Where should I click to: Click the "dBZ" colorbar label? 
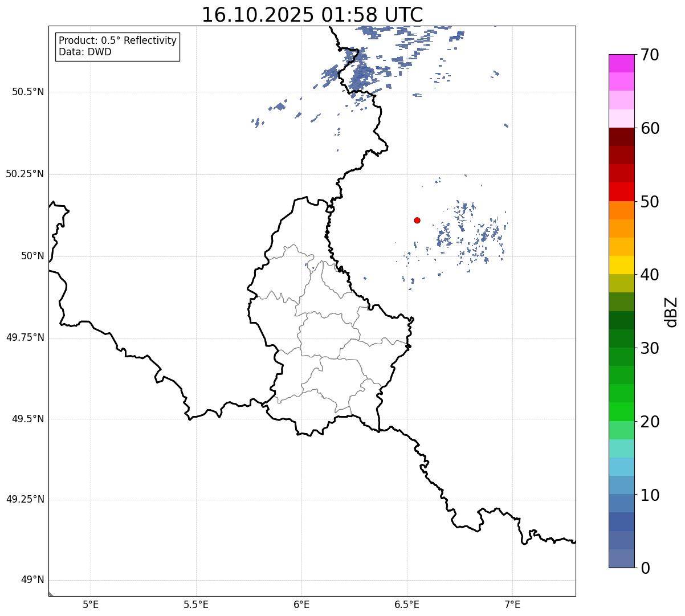(x=671, y=311)
